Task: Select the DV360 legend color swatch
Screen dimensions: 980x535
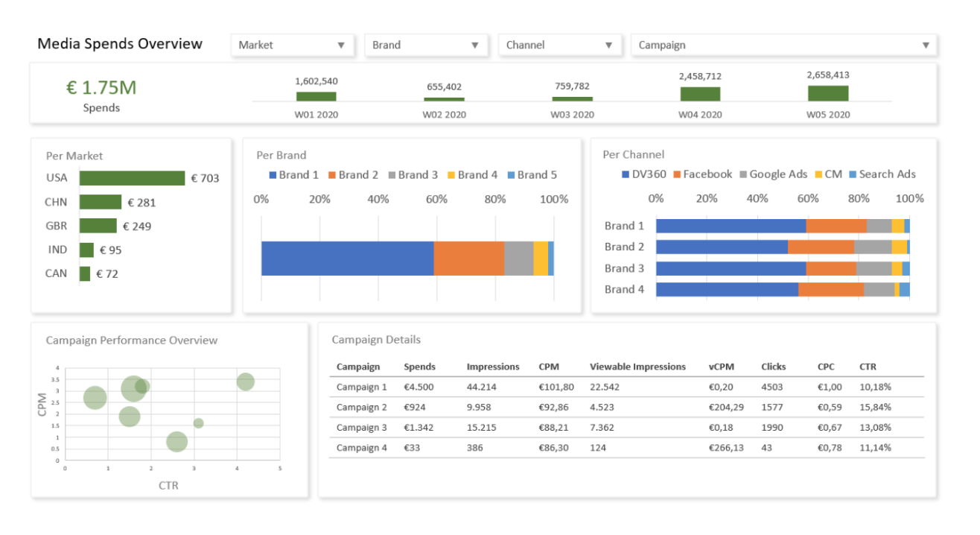Action: point(626,174)
